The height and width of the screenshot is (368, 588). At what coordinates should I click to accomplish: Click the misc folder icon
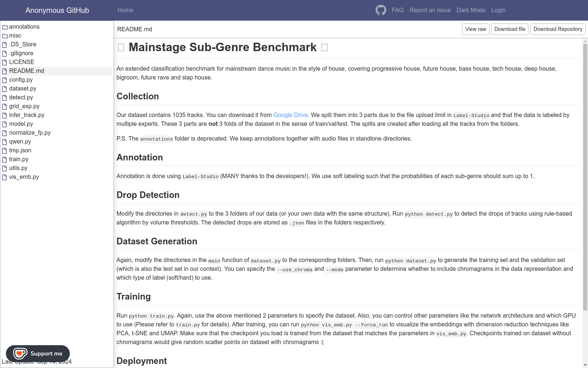tap(5, 36)
